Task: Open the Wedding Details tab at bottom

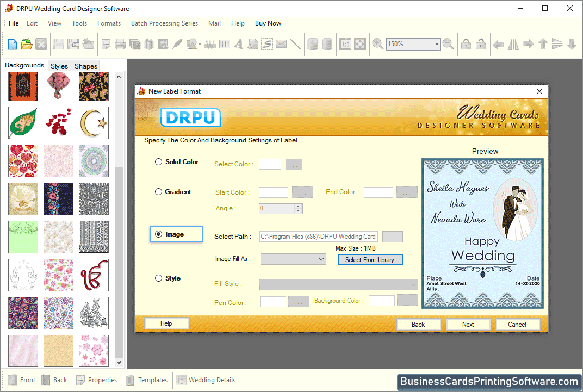Action: click(x=206, y=380)
